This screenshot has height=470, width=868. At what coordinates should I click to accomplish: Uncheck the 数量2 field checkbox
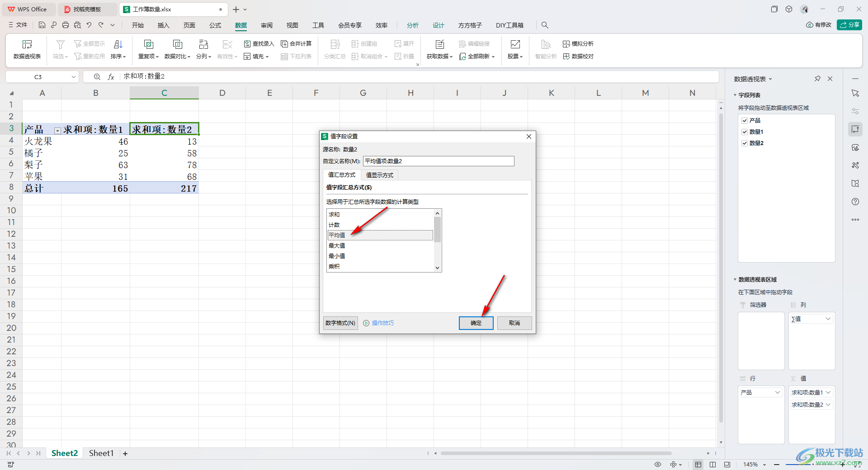(x=745, y=143)
